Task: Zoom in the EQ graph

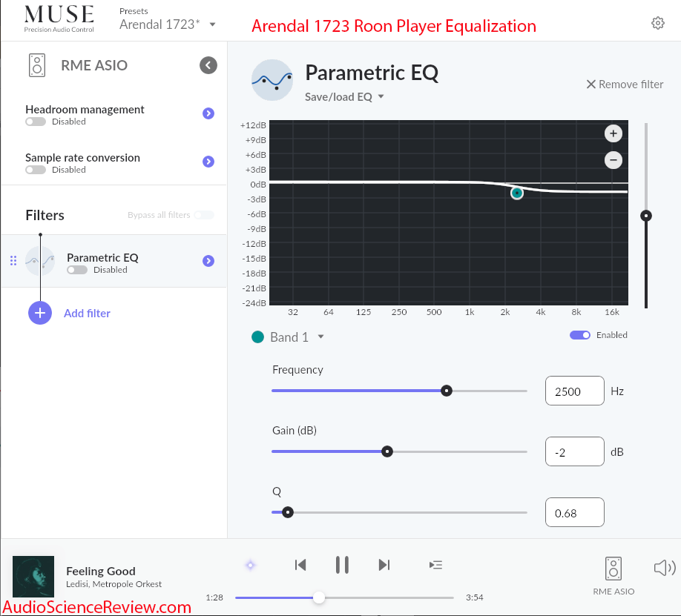Action: point(613,133)
